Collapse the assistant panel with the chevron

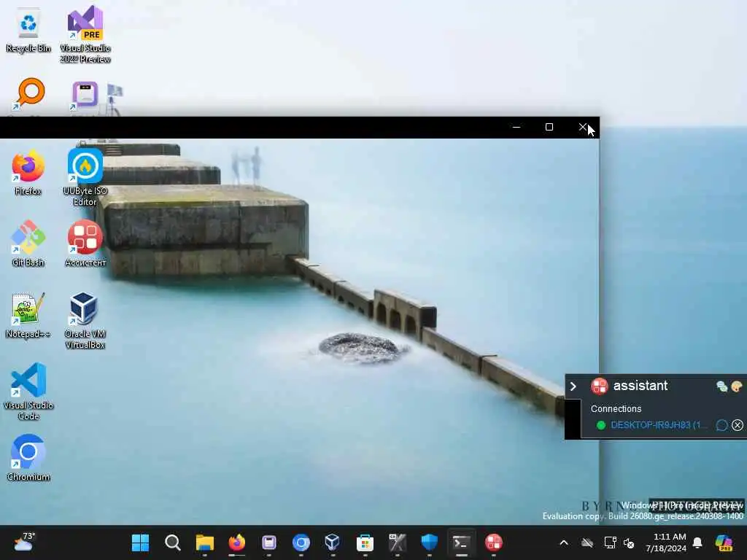(573, 386)
